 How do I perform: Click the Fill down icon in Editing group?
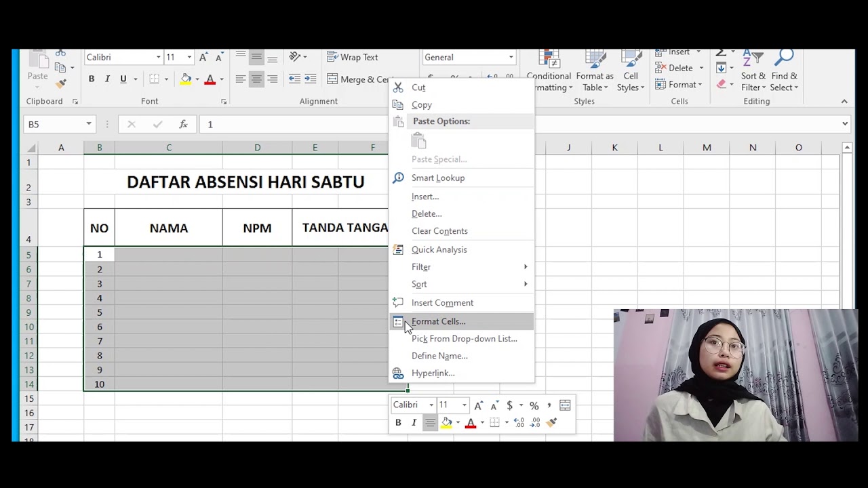(721, 68)
